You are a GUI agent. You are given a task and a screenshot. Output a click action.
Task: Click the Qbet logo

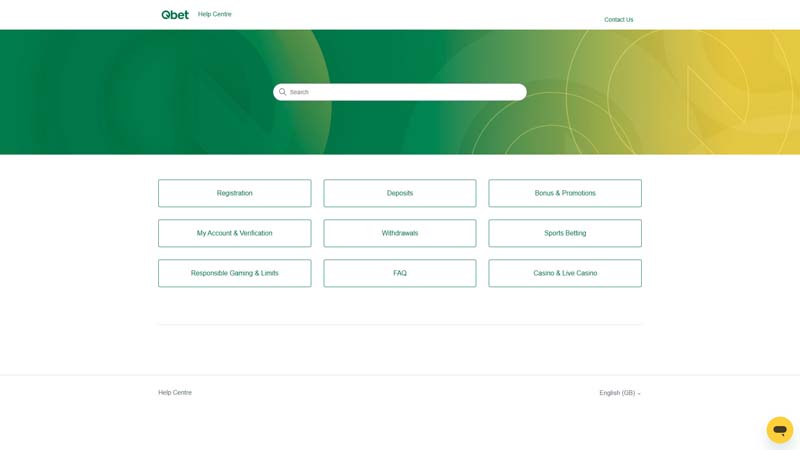click(175, 15)
